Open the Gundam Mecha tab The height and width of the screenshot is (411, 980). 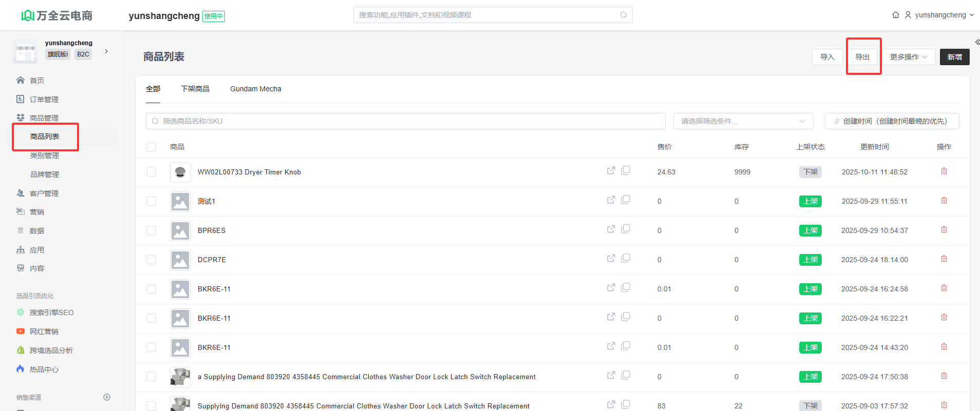pyautogui.click(x=255, y=89)
